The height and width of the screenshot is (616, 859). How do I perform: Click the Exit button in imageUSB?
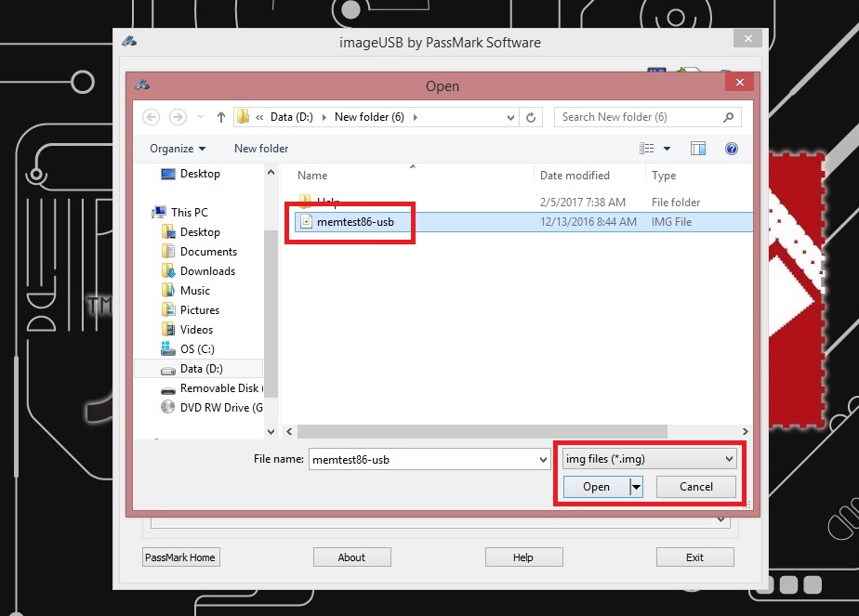694,557
